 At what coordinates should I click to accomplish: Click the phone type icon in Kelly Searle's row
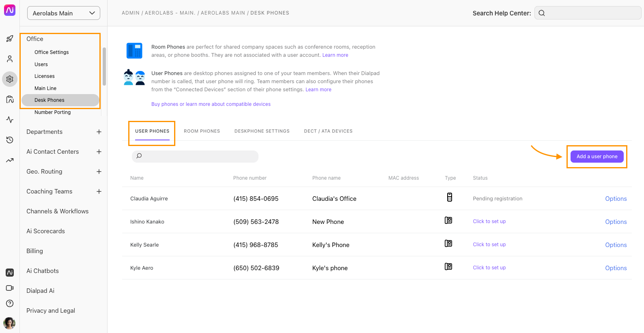[x=448, y=243]
